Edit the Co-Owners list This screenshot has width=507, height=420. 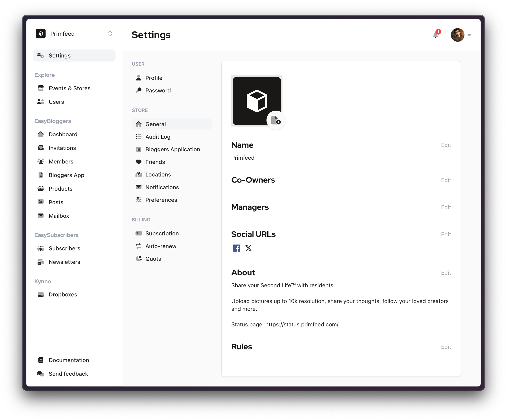tap(446, 180)
